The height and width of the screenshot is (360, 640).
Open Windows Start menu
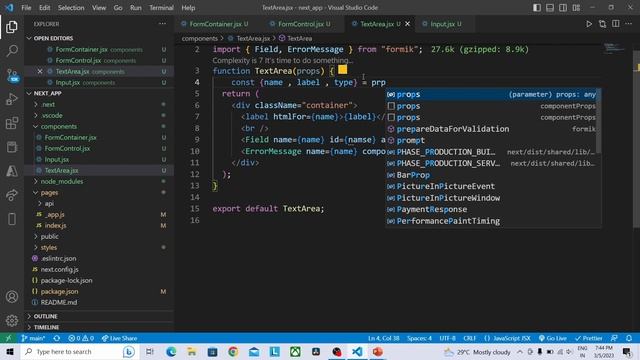pyautogui.click(x=10, y=352)
